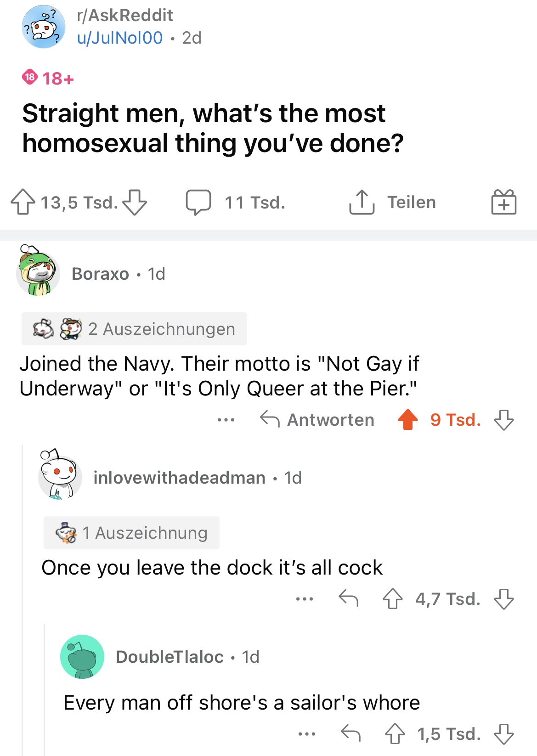
Task: Visit u/JulNol00 user profile
Action: (x=120, y=38)
